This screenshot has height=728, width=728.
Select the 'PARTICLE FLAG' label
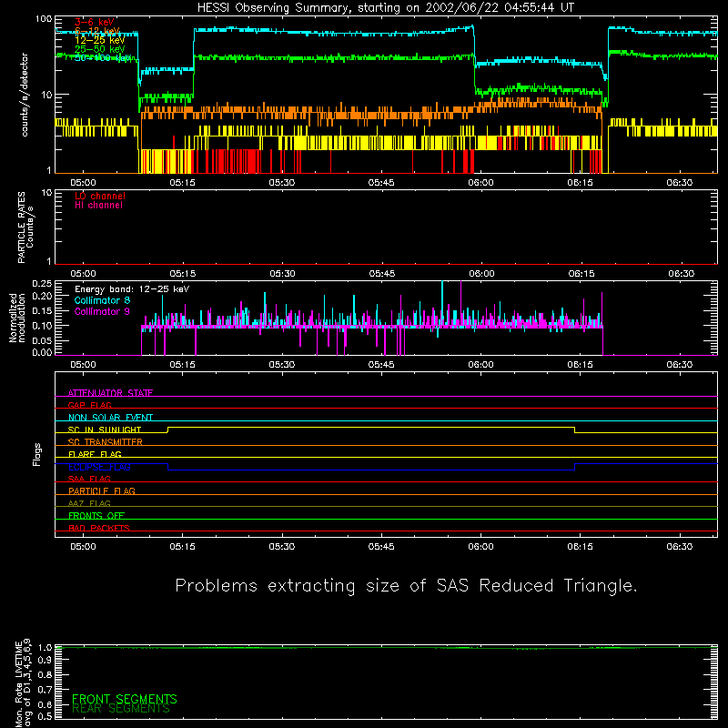[x=102, y=490]
